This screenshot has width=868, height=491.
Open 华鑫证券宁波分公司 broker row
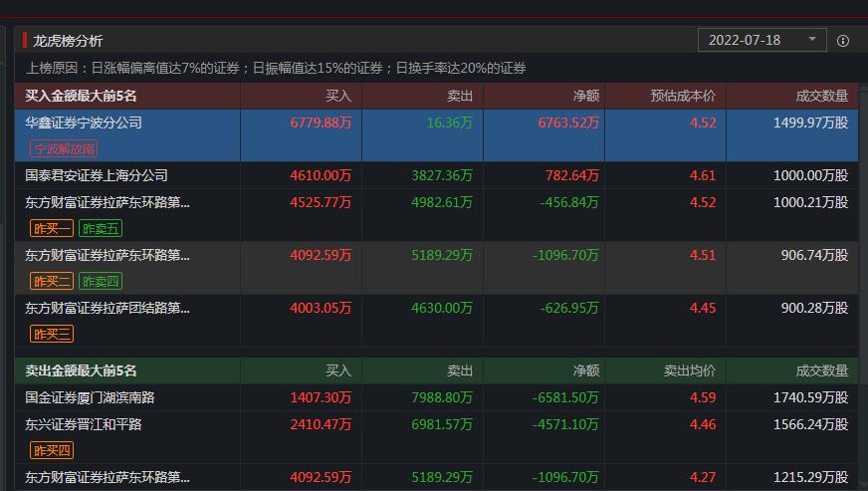coord(84,123)
